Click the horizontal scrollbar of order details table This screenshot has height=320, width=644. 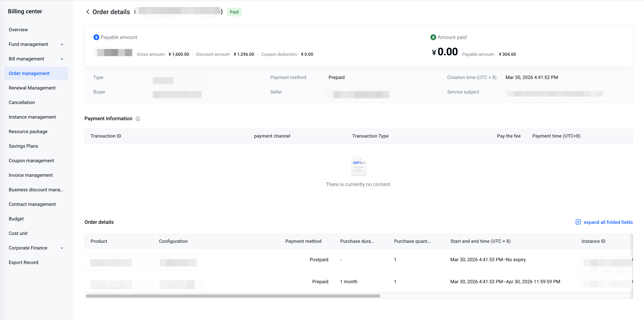(233, 296)
